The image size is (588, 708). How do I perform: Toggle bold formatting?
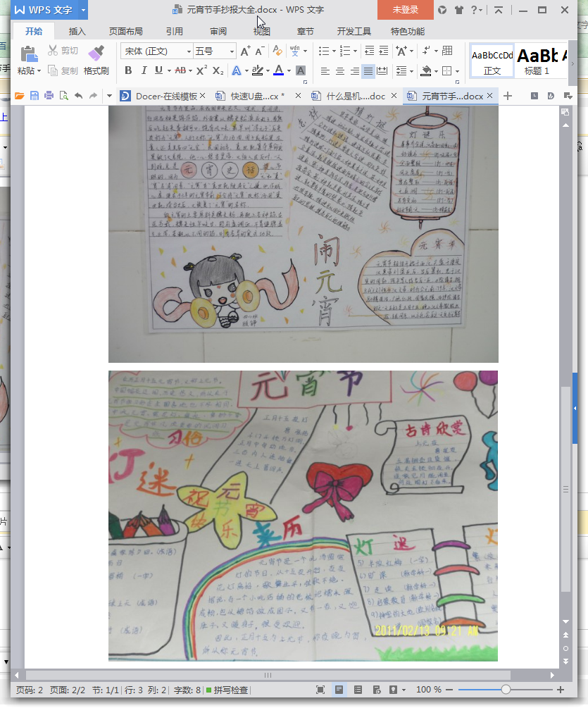(x=128, y=70)
